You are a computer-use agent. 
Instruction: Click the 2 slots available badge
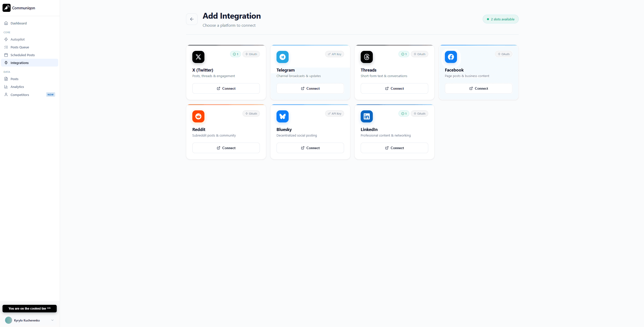pyautogui.click(x=501, y=19)
